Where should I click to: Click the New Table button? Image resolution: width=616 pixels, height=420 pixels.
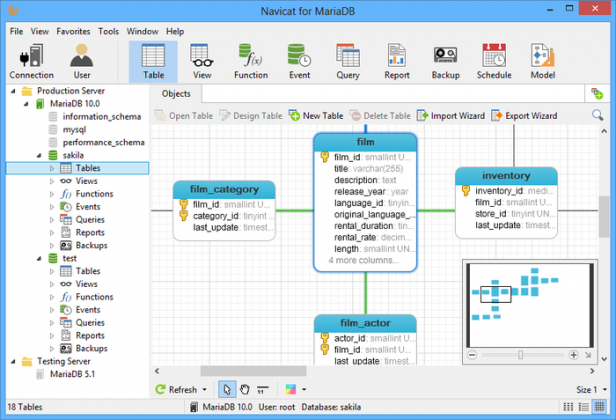click(x=315, y=116)
